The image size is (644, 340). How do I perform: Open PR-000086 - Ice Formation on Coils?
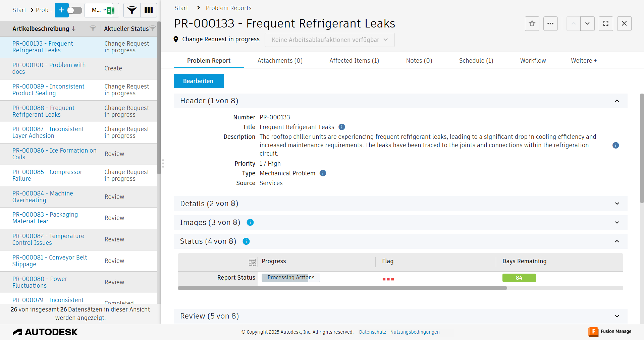coord(54,154)
